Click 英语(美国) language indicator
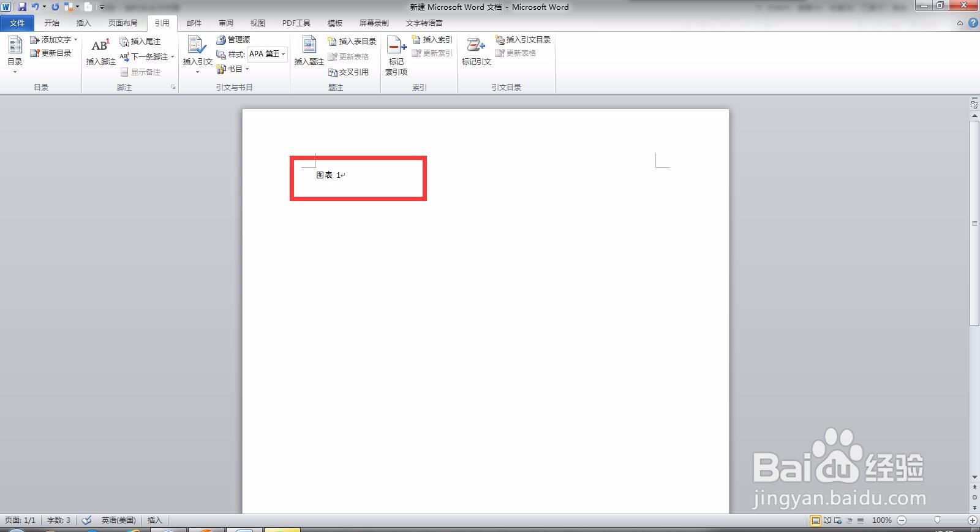This screenshot has height=532, width=980. pos(118,520)
